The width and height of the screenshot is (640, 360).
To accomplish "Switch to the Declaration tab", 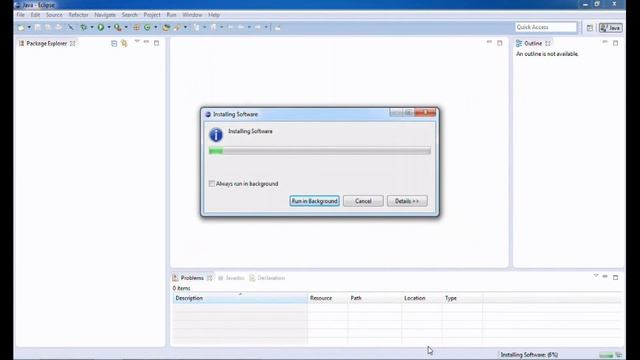I will (267, 278).
